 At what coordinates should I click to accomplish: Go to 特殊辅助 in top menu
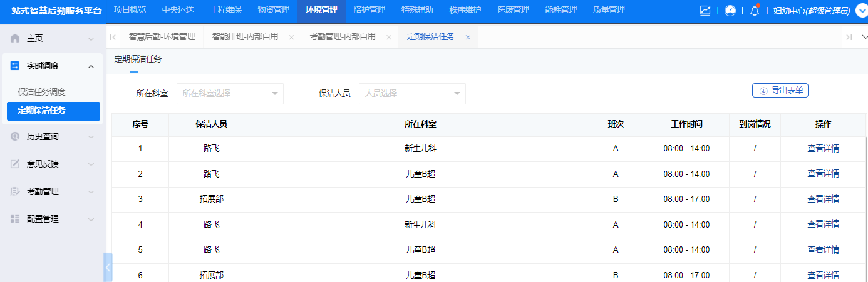pos(417,10)
